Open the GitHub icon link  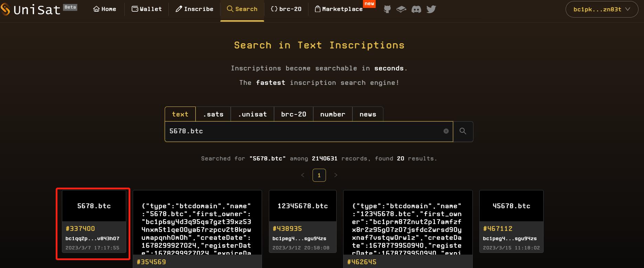pos(387,9)
